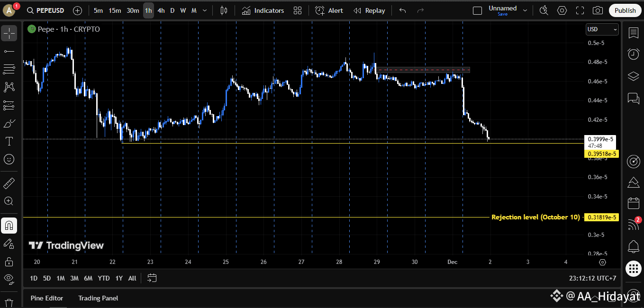Toggle magnet mode in left toolbar
644x308 pixels.
pos(9,226)
